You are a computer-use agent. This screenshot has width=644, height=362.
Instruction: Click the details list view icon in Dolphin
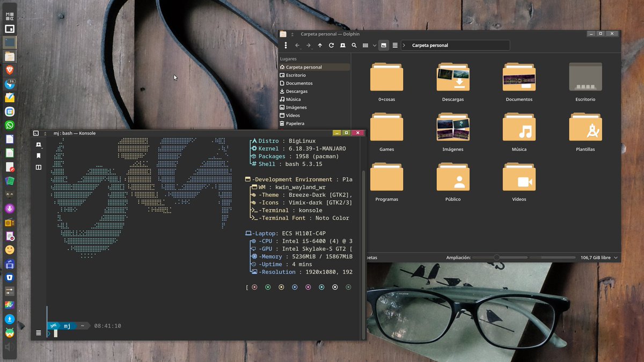point(395,46)
